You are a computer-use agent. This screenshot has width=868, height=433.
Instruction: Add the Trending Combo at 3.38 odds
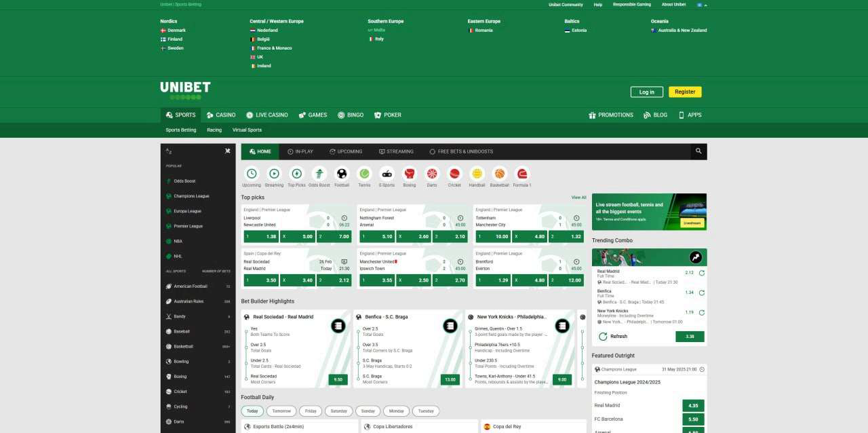point(690,337)
